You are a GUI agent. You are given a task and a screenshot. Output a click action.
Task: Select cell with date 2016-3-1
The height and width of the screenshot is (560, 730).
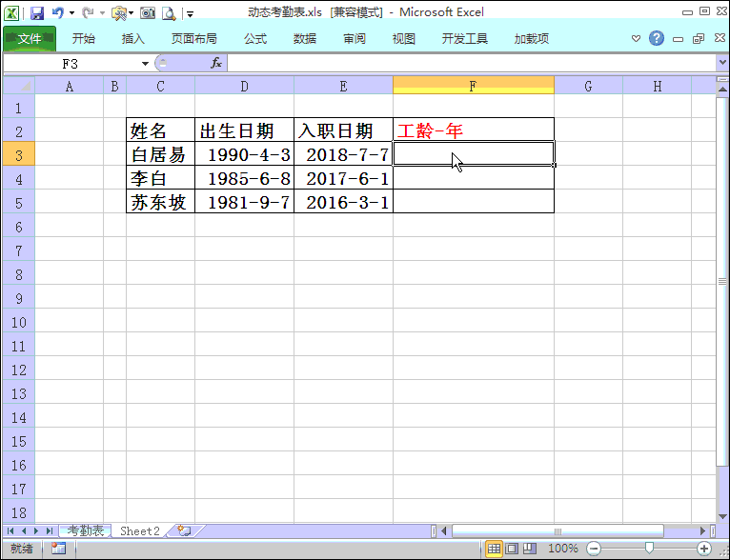pyautogui.click(x=344, y=201)
